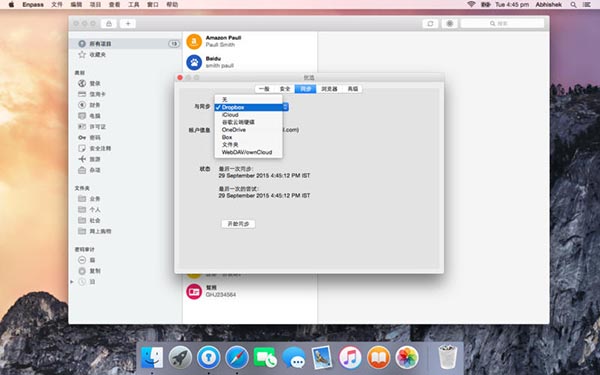600x375 pixels.
Task: Open the 查看 menu
Action: (114, 5)
